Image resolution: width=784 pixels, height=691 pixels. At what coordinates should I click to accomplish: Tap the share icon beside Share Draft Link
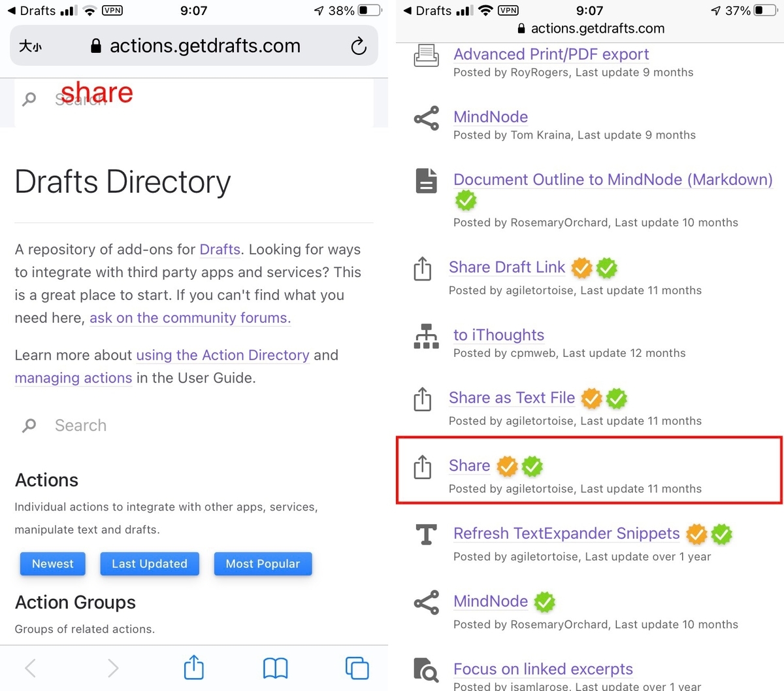[423, 269]
